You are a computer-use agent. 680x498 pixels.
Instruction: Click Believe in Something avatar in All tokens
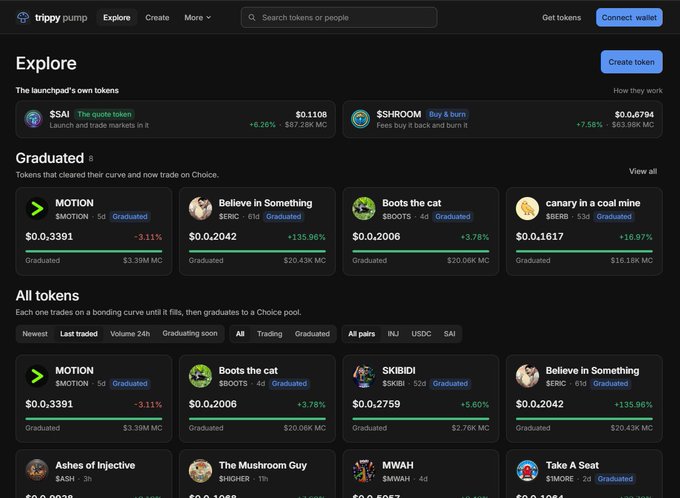pyautogui.click(x=527, y=376)
